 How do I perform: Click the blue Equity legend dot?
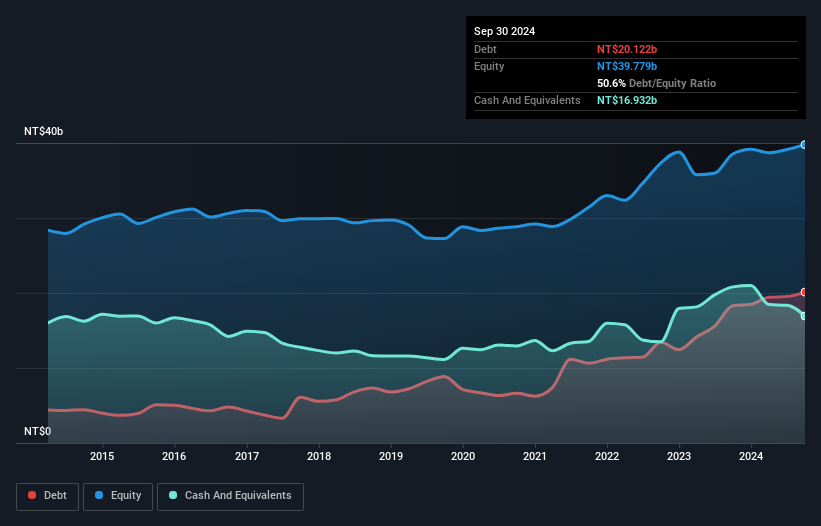(x=99, y=495)
